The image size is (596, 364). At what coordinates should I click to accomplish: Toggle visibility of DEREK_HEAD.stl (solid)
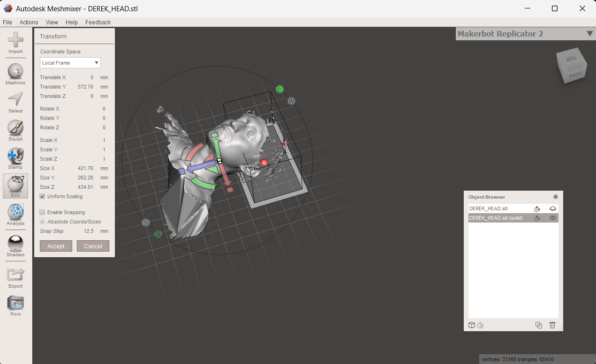pos(553,218)
